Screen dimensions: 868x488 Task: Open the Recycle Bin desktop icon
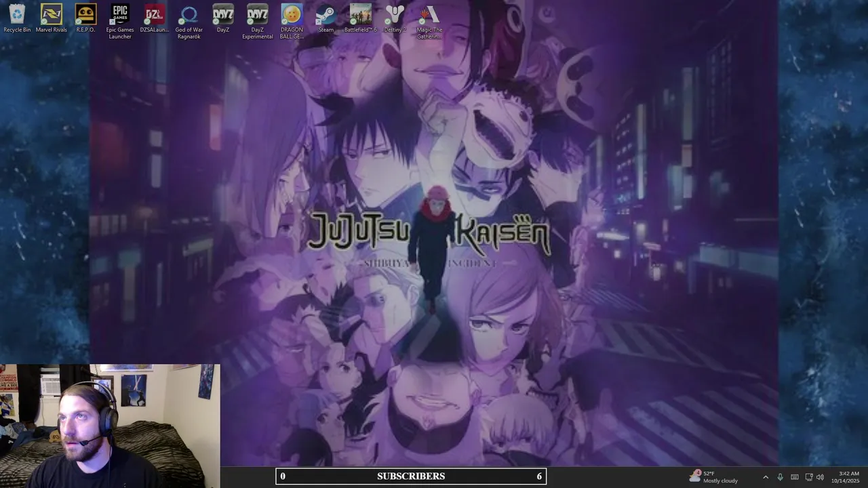pyautogui.click(x=17, y=18)
